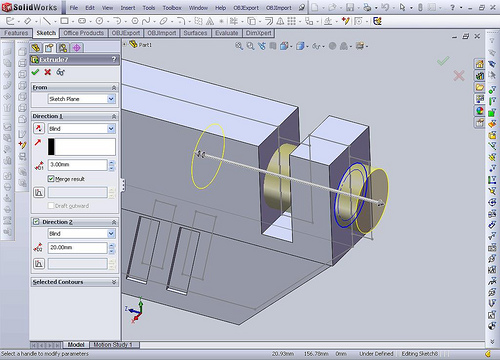Select the Circle sketch tool
Screen dimensions: 500x360
coord(99,21)
